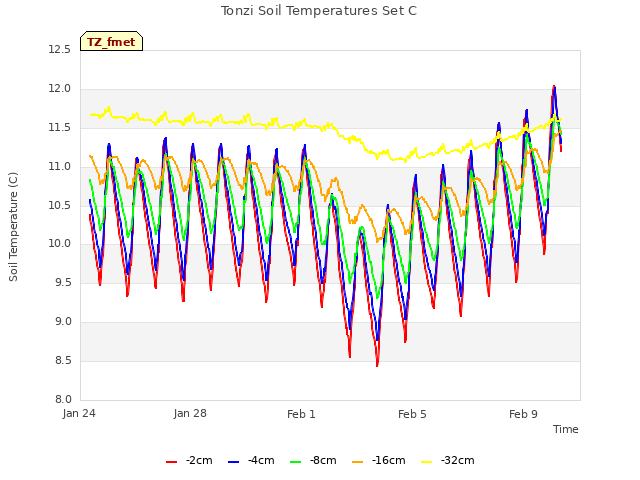Select the -4cm legend entry

[x=251, y=460]
